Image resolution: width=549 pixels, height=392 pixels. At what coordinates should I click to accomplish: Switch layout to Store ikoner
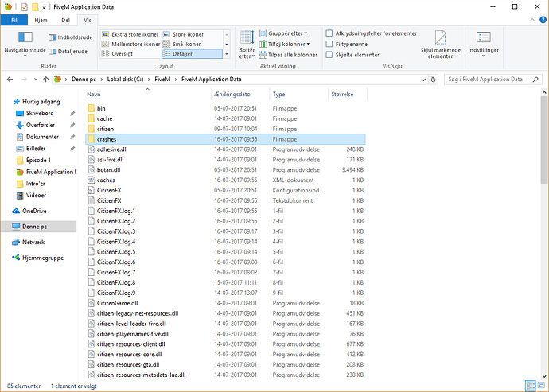coord(183,34)
